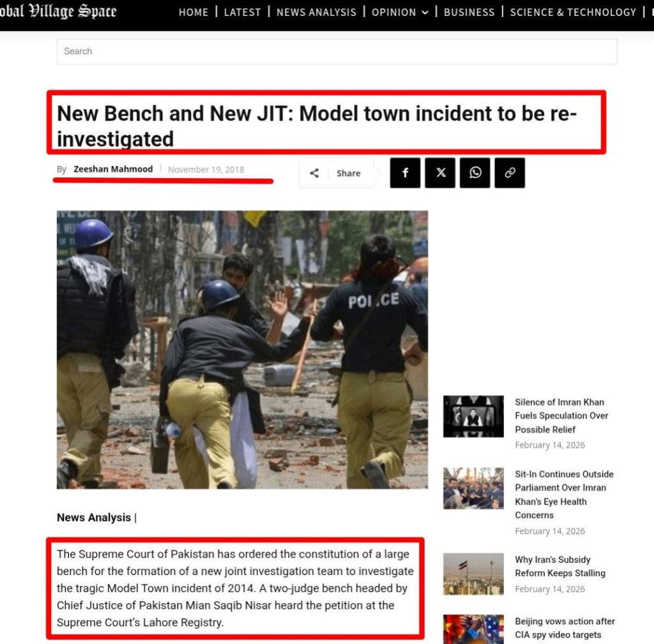Open Beijing vows action article
This screenshot has height=644, width=654.
[x=565, y=628]
